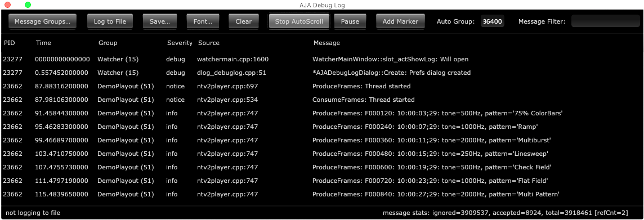Image resolution: width=644 pixels, height=220 pixels.
Task: Click the PID column header
Action: 9,43
